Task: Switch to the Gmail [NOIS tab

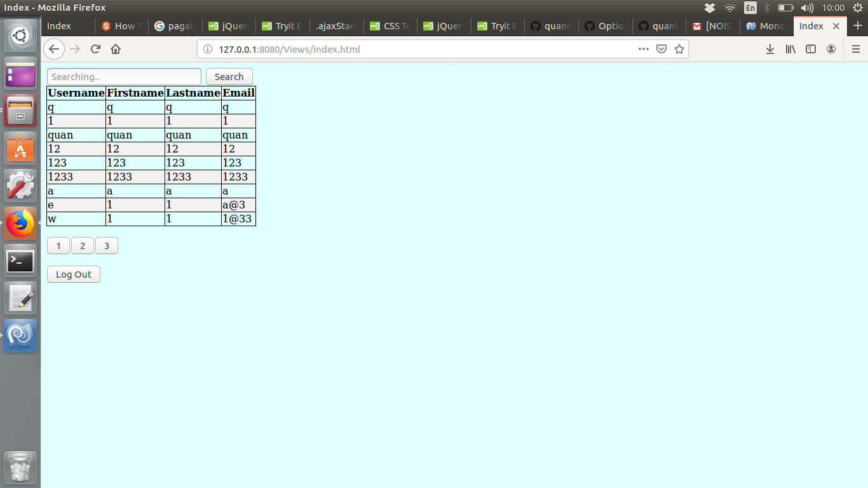Action: pyautogui.click(x=710, y=26)
